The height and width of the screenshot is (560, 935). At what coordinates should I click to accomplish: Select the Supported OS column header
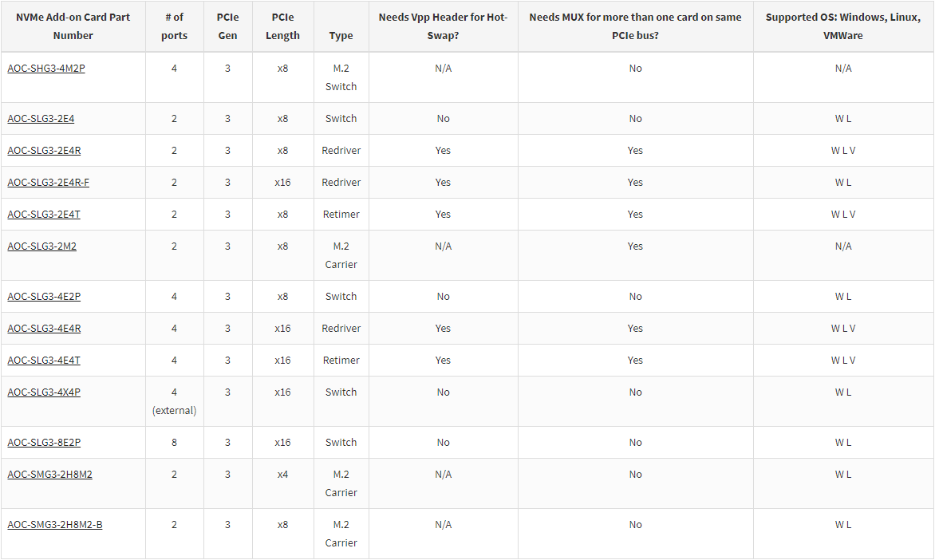[x=843, y=26]
